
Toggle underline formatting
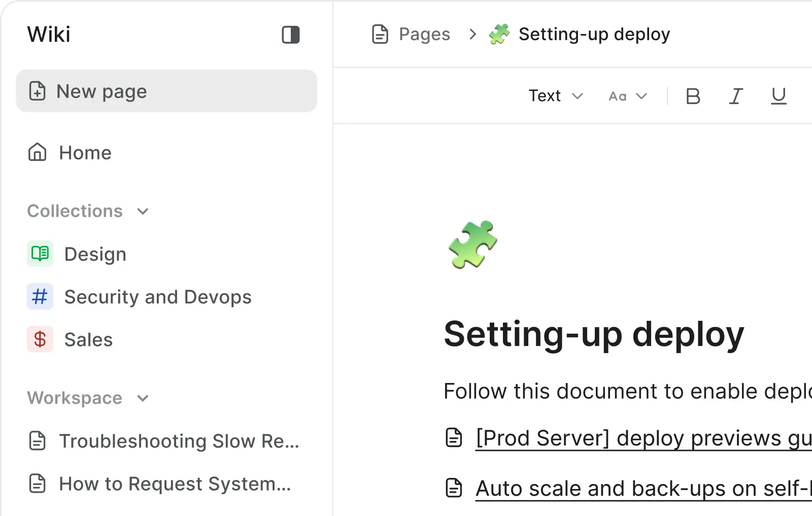click(x=779, y=96)
